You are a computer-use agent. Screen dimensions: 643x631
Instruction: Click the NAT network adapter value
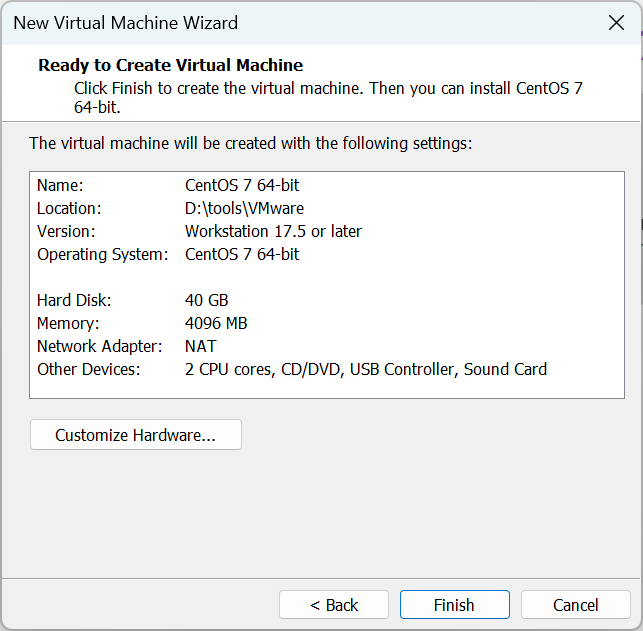tap(200, 346)
